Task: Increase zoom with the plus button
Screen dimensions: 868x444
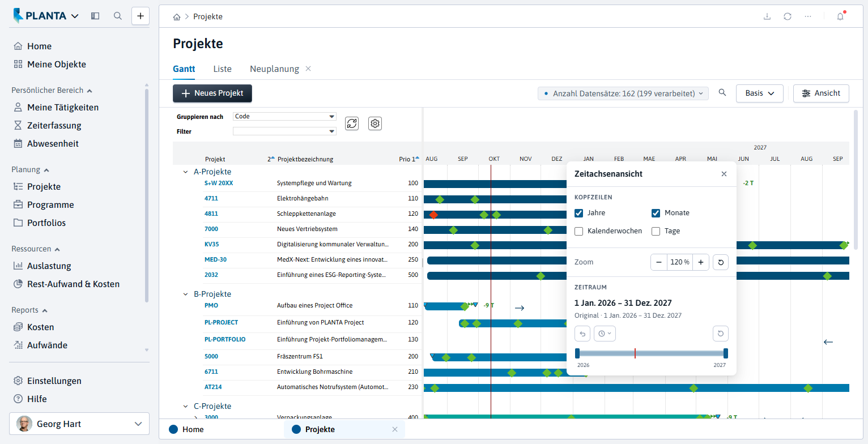Action: coord(701,262)
